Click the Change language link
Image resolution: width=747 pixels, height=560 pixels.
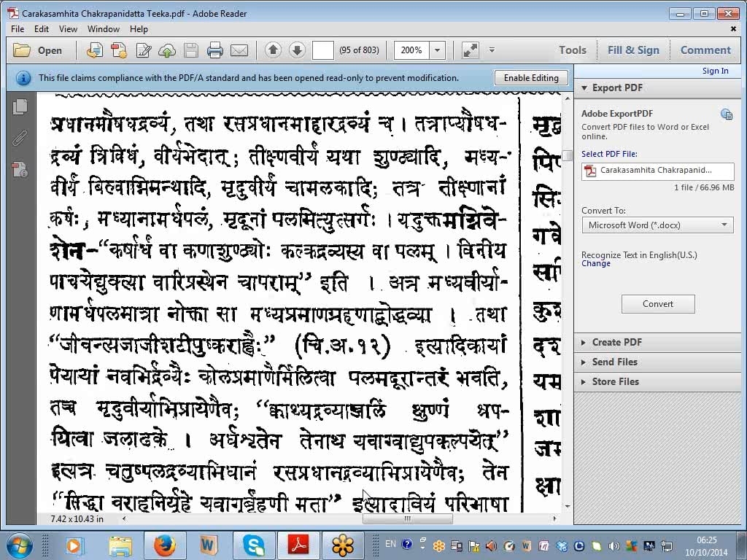[596, 264]
